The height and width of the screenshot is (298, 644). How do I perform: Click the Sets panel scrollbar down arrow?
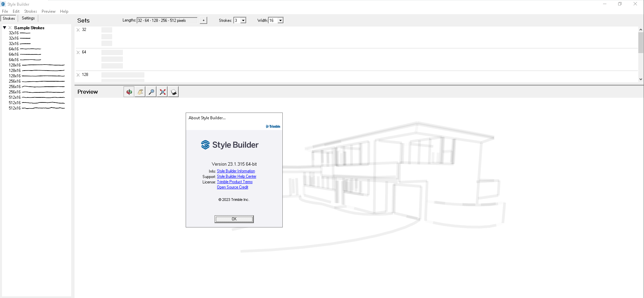coord(641,79)
